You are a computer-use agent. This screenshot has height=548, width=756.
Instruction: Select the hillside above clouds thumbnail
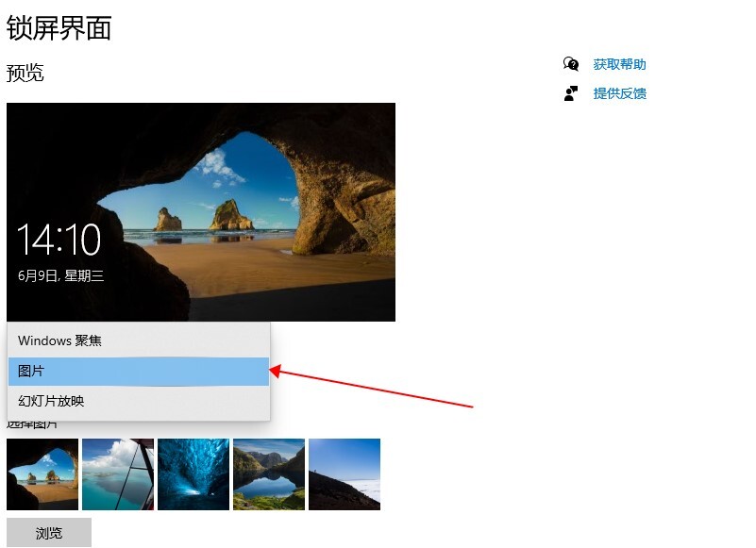point(344,474)
